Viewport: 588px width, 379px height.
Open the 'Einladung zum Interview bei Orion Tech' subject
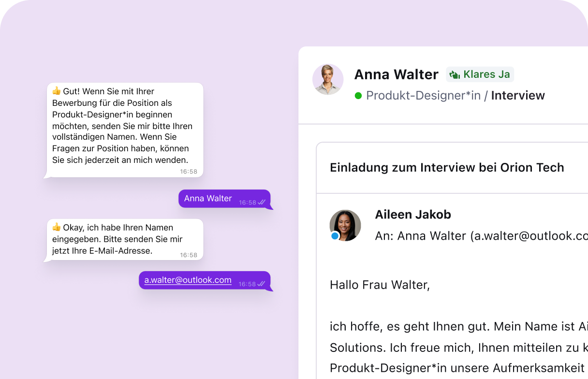point(447,168)
